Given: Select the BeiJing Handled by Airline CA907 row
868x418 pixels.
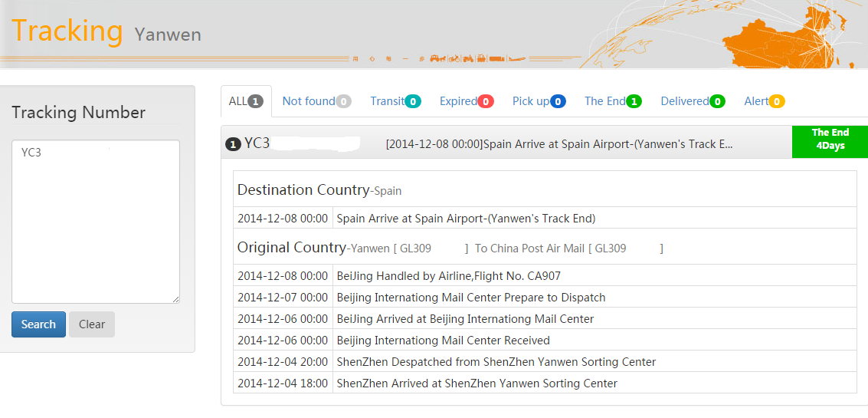Looking at the screenshot, I should pos(545,275).
